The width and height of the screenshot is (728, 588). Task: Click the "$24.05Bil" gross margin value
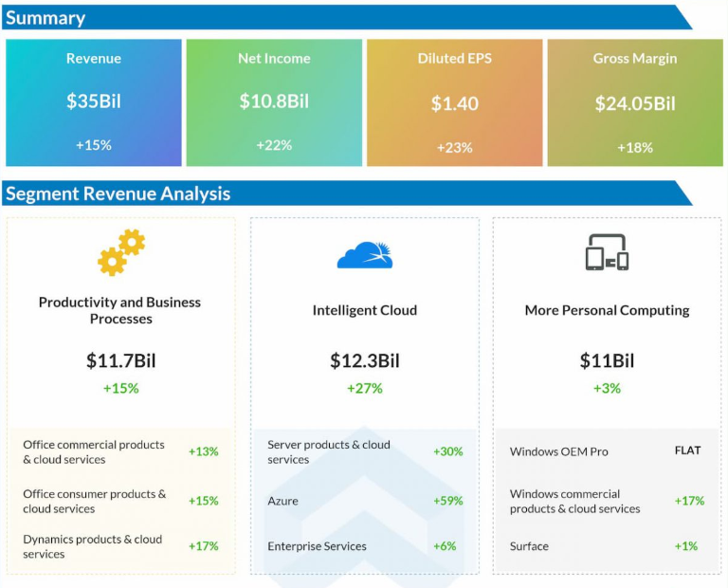click(x=635, y=103)
